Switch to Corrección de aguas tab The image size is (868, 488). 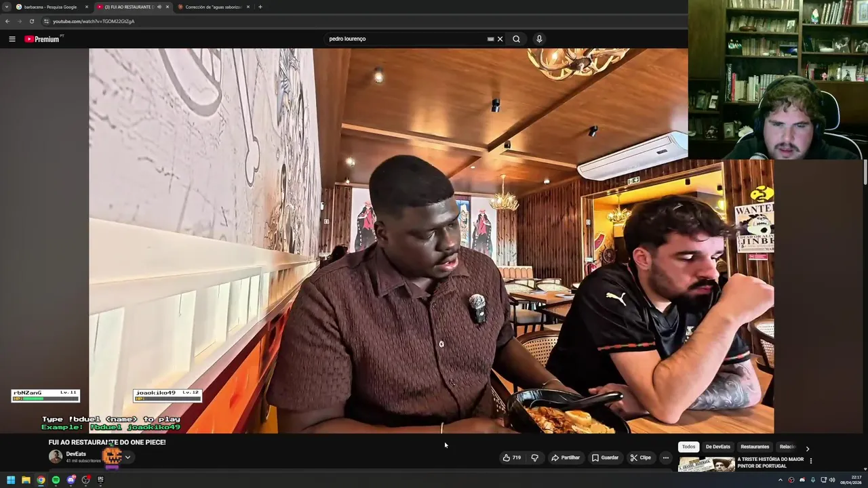213,7
